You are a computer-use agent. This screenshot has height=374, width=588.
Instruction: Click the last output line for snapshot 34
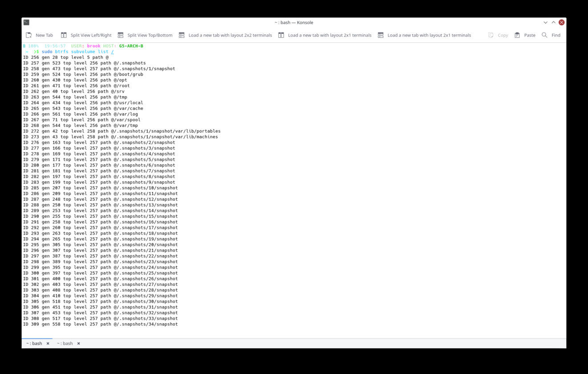101,324
